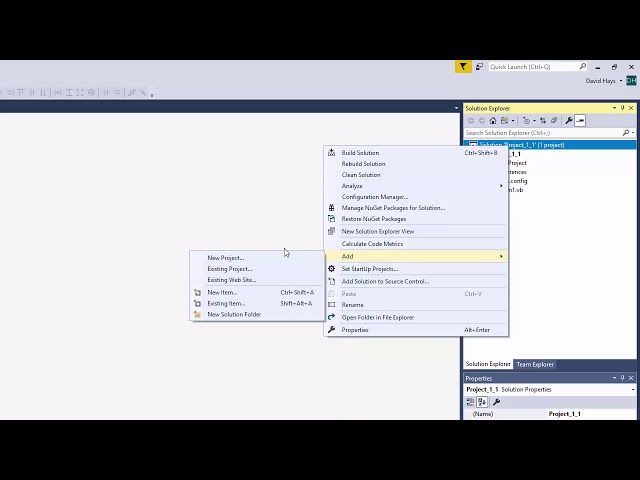
Task: Choose Rebuild Solution
Action: coord(416,164)
